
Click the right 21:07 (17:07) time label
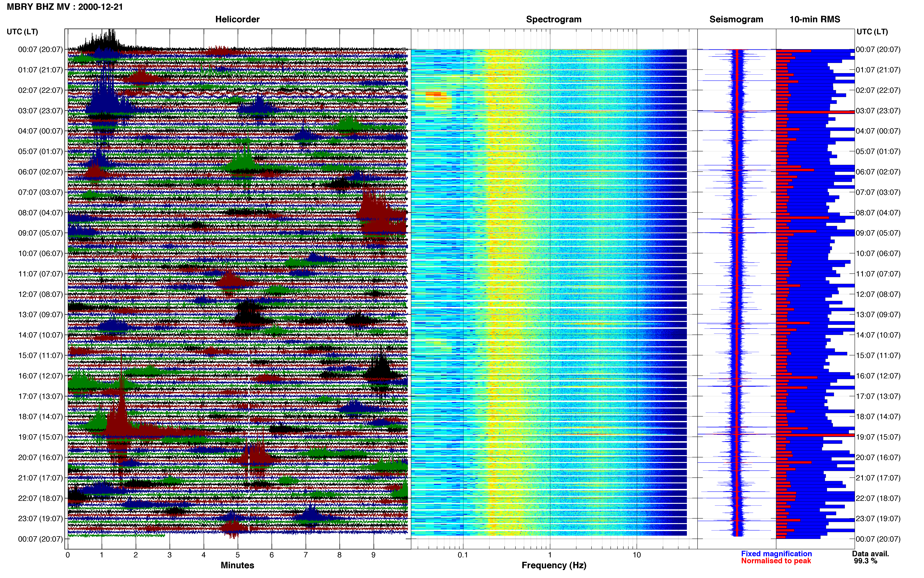pyautogui.click(x=878, y=478)
